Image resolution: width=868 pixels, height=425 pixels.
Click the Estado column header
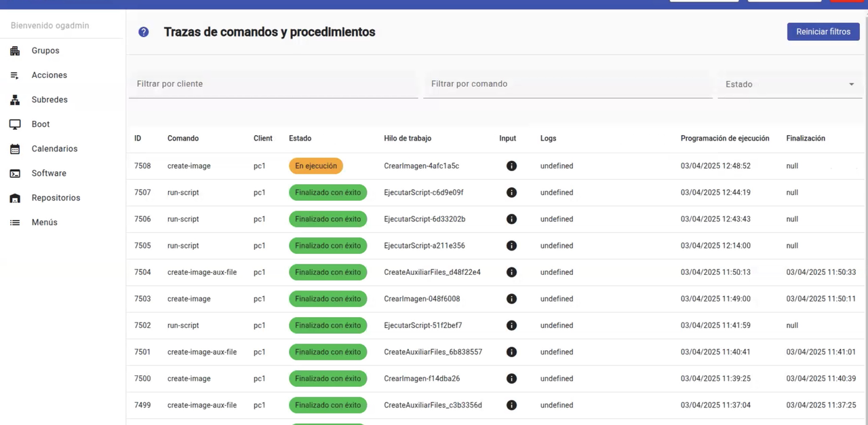300,138
